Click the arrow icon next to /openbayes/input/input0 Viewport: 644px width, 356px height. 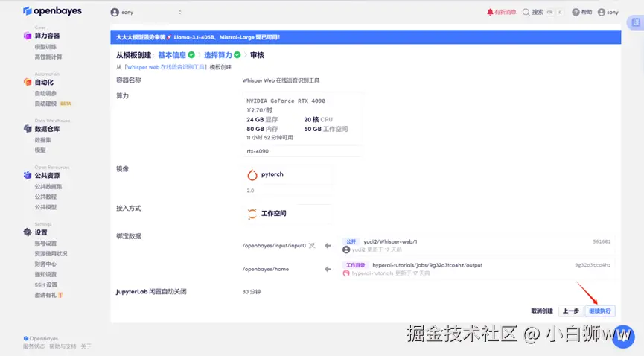(328, 246)
